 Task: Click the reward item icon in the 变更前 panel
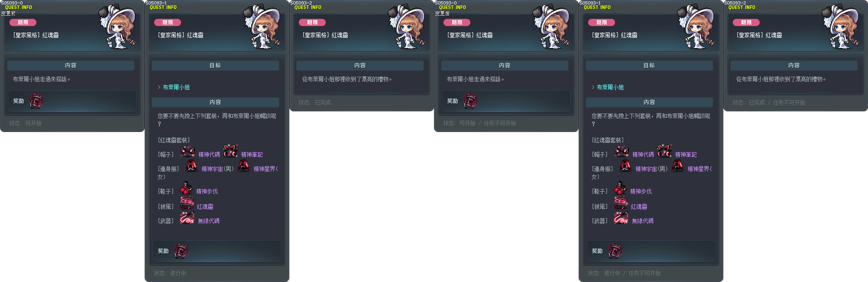36,101
